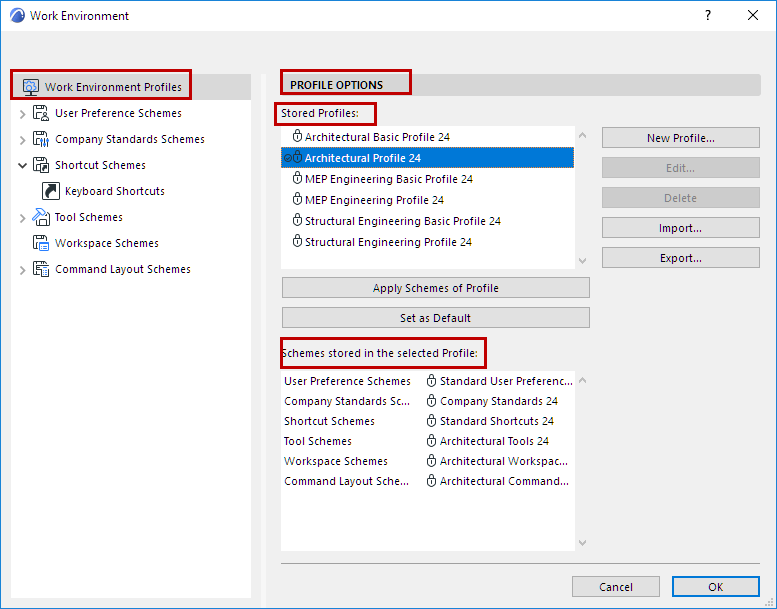
Task: Select Structural Engineering Basic Profile 24
Action: pos(402,221)
